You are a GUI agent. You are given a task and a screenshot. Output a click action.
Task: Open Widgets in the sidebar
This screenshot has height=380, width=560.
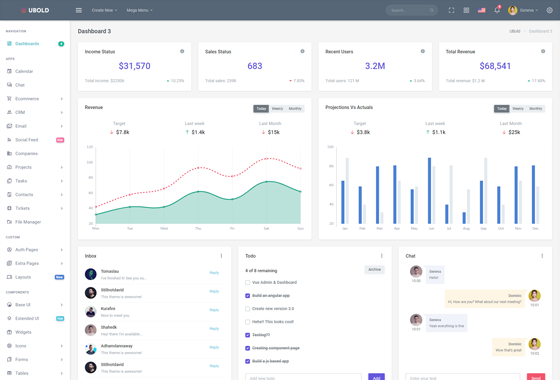pos(35,332)
